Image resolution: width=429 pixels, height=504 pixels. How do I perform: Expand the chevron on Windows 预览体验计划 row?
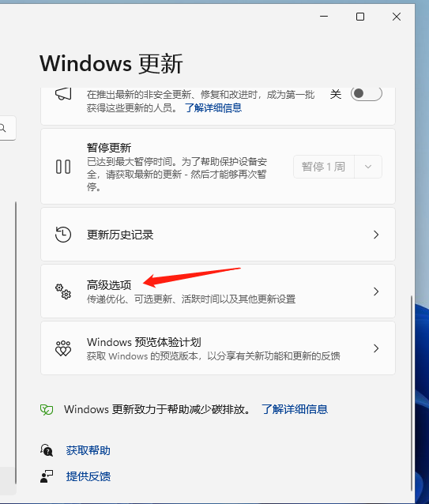(x=376, y=348)
